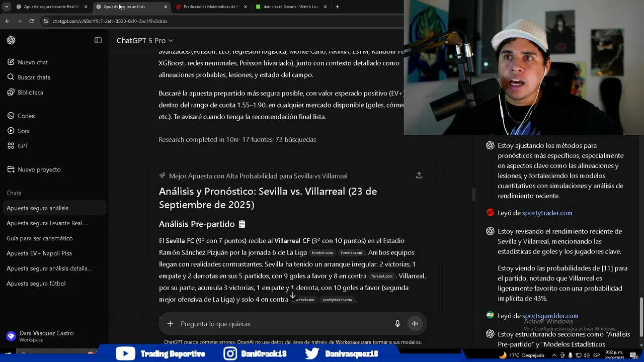The width and height of the screenshot is (644, 362).
Task: Show hidden system tray icons
Action: tap(555, 355)
